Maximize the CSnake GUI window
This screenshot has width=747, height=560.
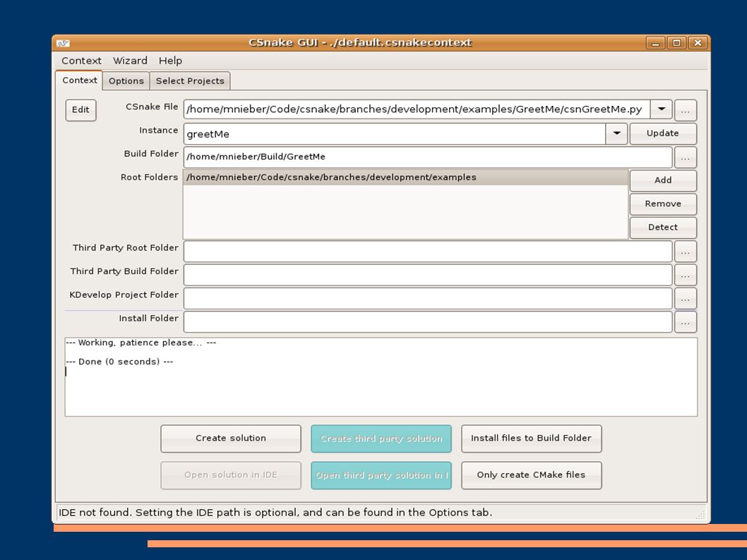(676, 43)
